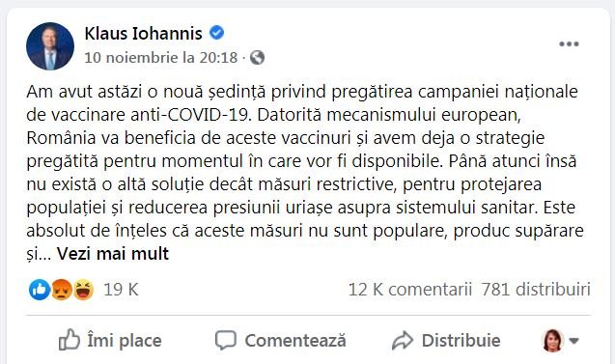Show the 19 K reactions list

coord(121,290)
